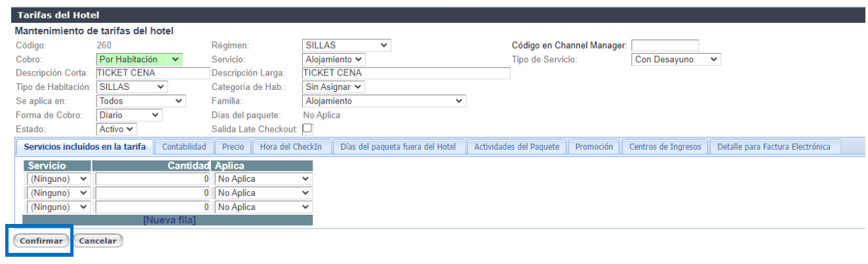Screen dimensions: 868x264
Task: Click the Código en Channel Manager field
Action: 664,45
